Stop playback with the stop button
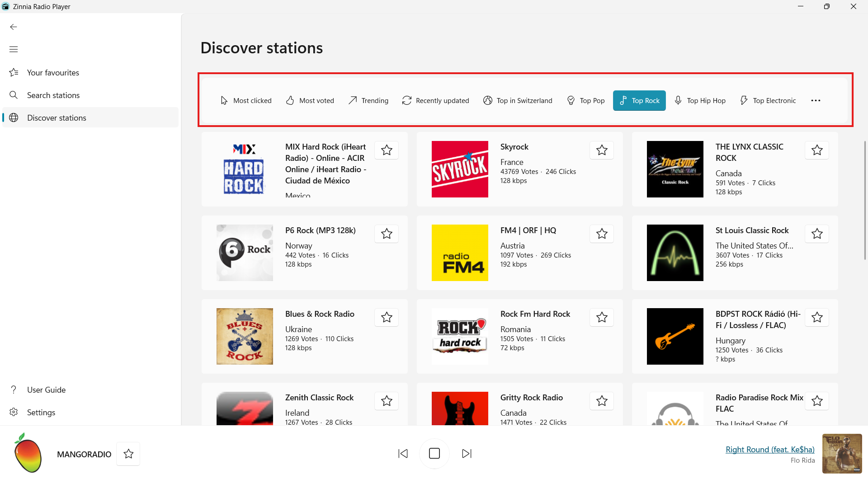868x488 pixels. pyautogui.click(x=434, y=453)
